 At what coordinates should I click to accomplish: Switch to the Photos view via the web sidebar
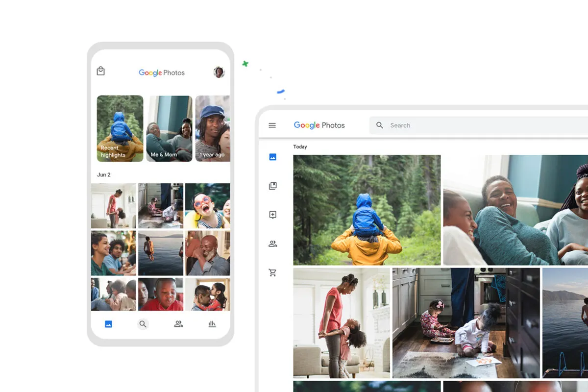(272, 156)
